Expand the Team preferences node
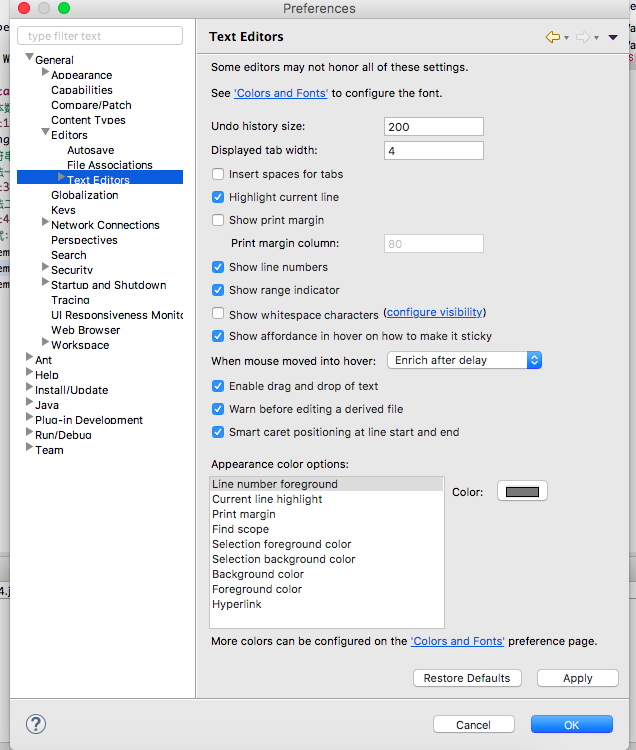This screenshot has height=750, width=636. [29, 447]
